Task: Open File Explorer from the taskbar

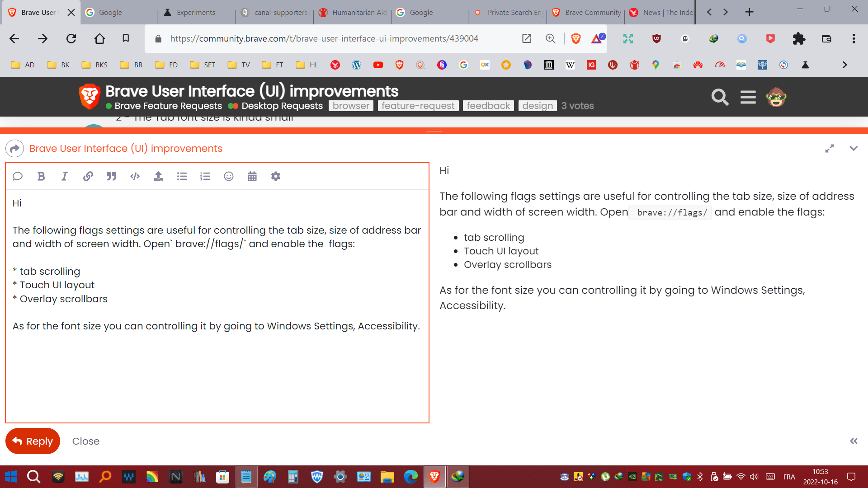Action: 387,477
